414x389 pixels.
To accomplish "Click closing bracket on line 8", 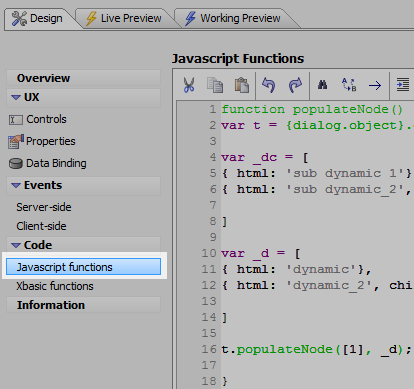I will 225,221.
